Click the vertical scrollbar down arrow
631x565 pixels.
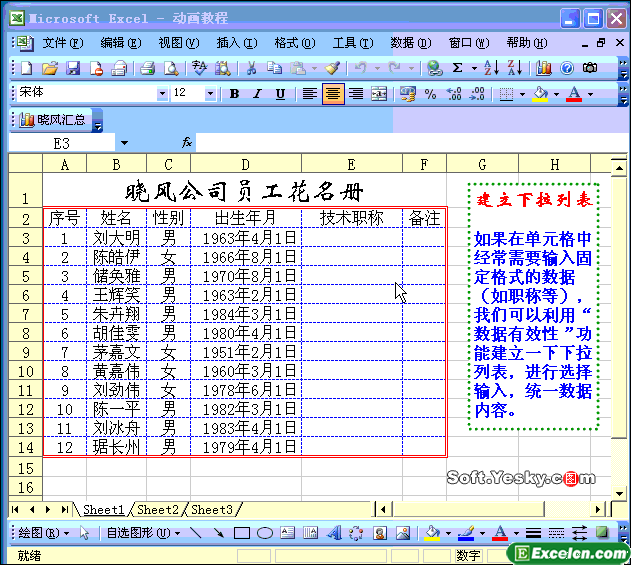tap(619, 493)
